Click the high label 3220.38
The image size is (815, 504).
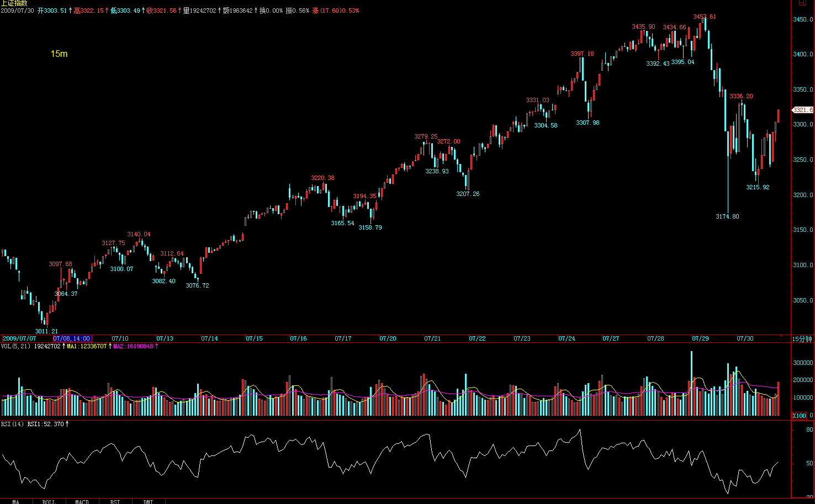322,178
